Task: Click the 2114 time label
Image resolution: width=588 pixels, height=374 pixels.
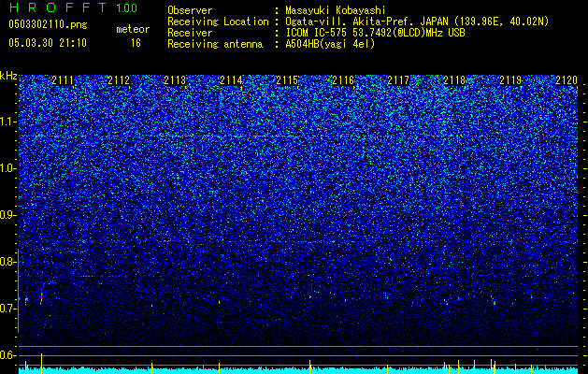Action: click(x=231, y=80)
